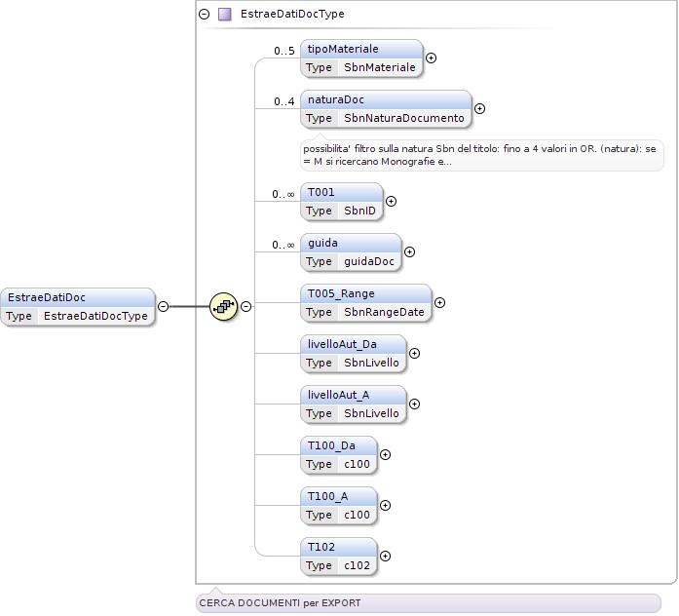Image resolution: width=679 pixels, height=616 pixels.
Task: Click SbnLivello type under livelloAut_A
Action: [x=371, y=413]
